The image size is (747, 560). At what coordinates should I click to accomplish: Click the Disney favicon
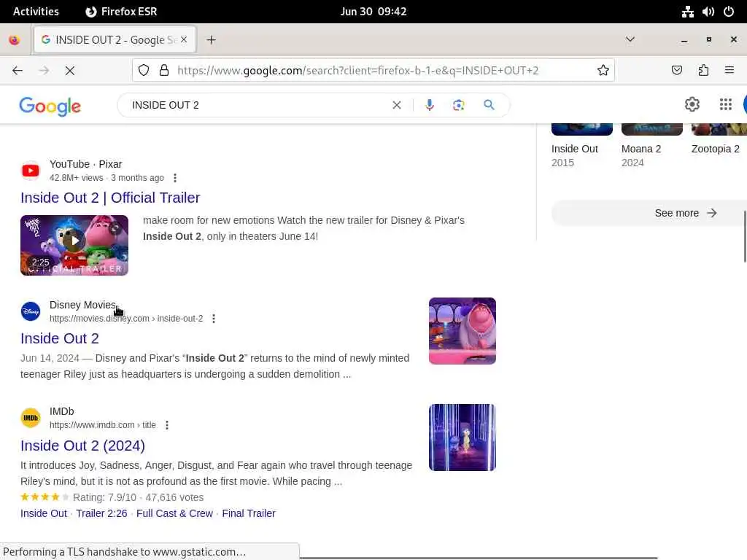click(x=31, y=311)
